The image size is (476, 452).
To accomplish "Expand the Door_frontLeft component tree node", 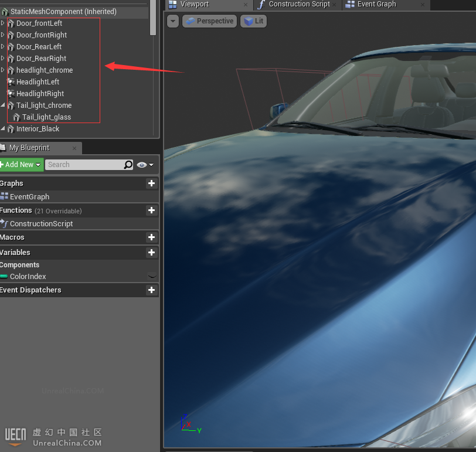I will 3,23.
